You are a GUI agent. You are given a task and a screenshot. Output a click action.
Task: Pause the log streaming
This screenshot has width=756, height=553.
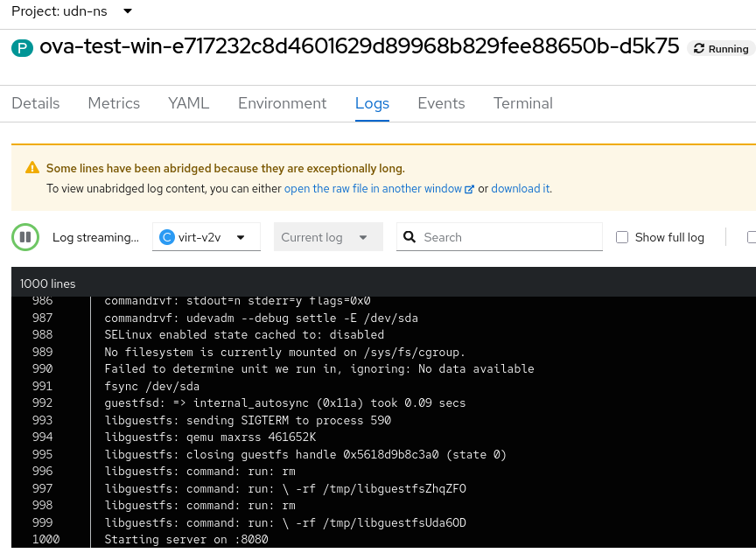point(25,237)
